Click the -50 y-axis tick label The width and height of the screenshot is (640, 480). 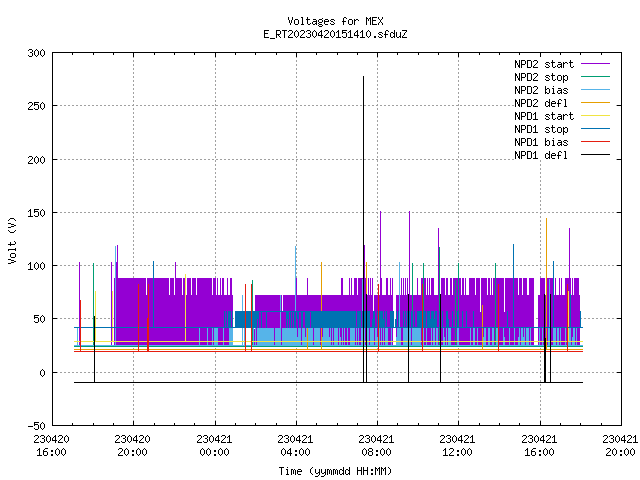36,426
